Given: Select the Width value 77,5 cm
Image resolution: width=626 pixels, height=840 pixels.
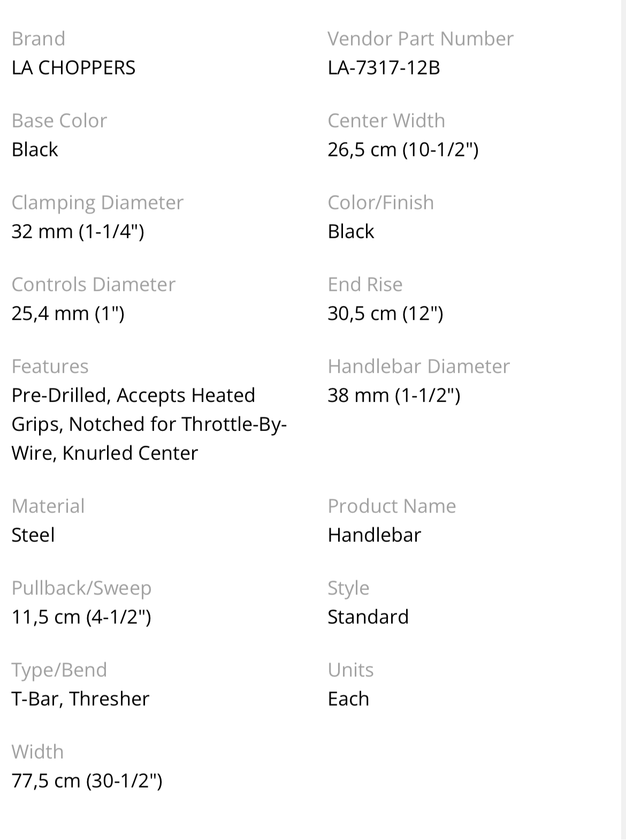Looking at the screenshot, I should tap(87, 781).
